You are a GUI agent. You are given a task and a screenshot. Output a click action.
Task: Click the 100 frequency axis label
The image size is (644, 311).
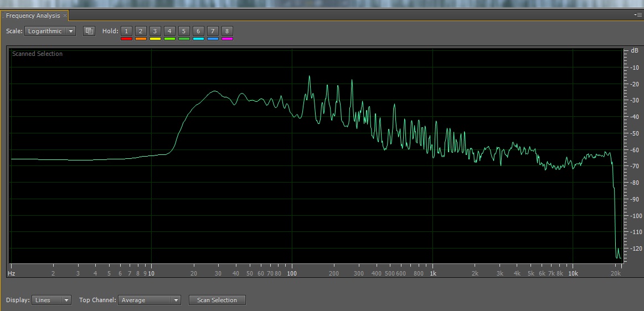pyautogui.click(x=292, y=273)
